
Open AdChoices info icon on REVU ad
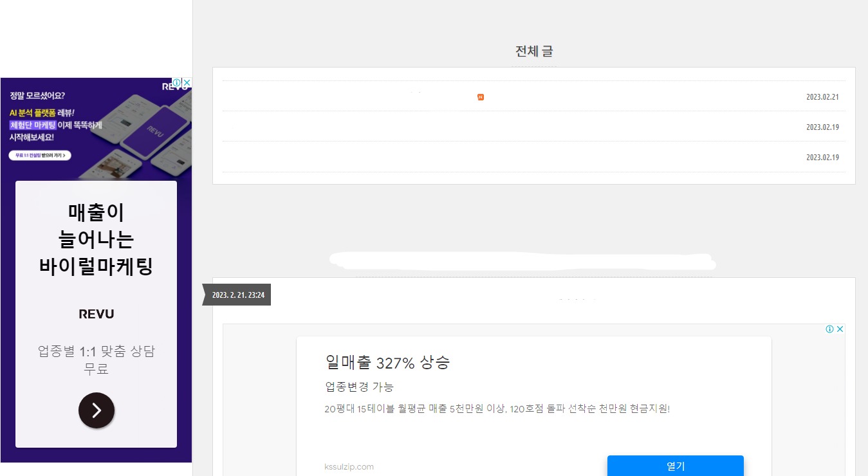(177, 82)
